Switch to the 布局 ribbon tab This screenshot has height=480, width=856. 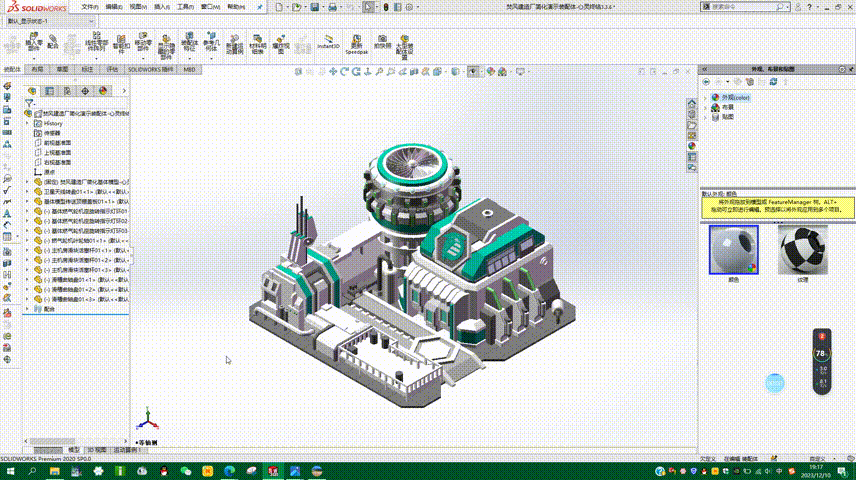coord(37,69)
